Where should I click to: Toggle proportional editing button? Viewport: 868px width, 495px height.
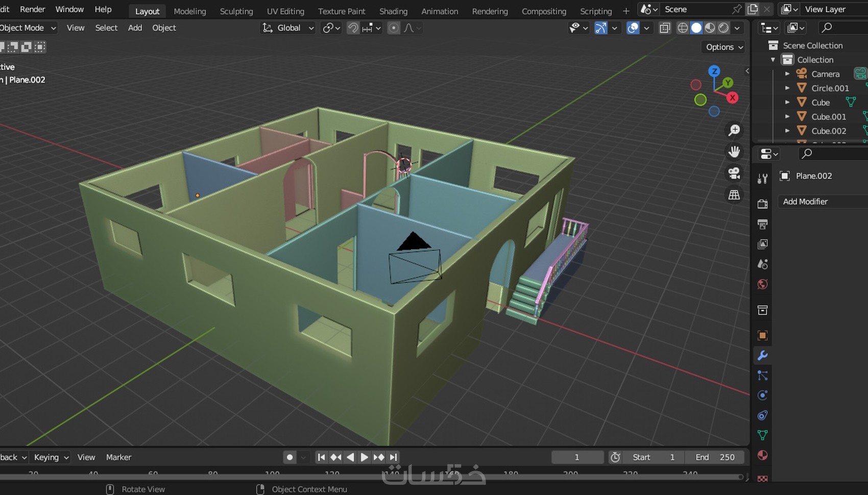[393, 28]
